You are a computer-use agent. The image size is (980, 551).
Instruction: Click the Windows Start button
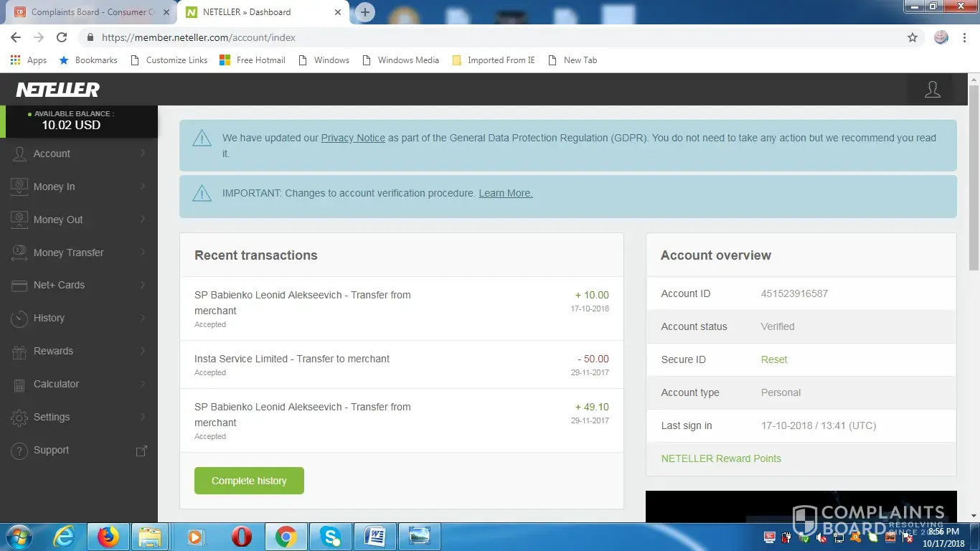click(18, 537)
